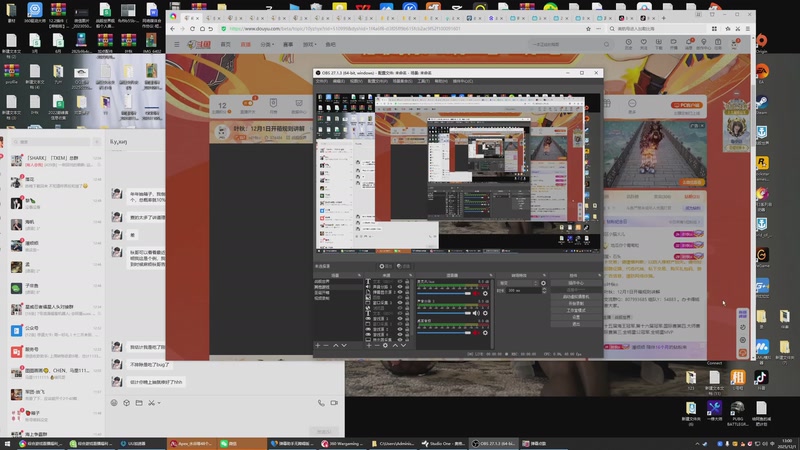
Task: Open the 渐变 transition combo box
Action: [518, 283]
